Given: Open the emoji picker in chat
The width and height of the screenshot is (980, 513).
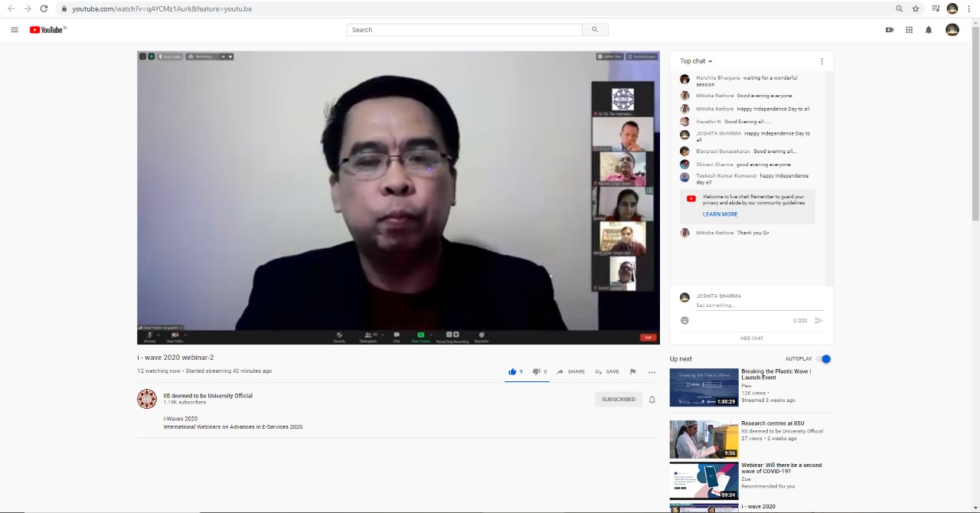Looking at the screenshot, I should pos(684,321).
